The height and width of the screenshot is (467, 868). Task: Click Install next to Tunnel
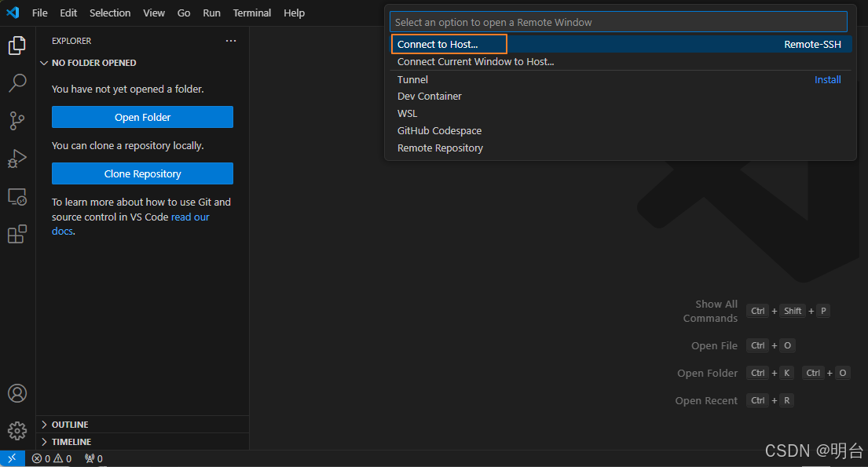click(828, 80)
